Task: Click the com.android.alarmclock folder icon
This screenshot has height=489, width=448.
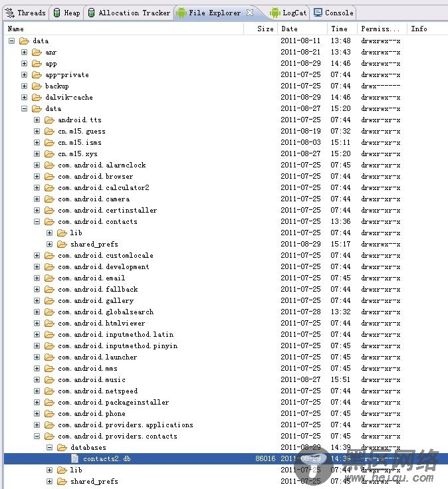Action: click(49, 165)
